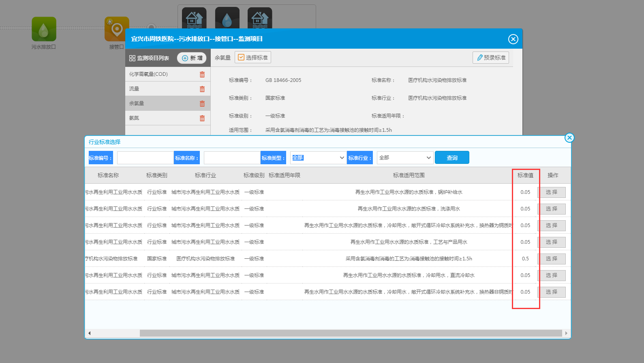Click the GB 18466-2005 standard number
Viewport: 644px width, 363px height.
283,80
